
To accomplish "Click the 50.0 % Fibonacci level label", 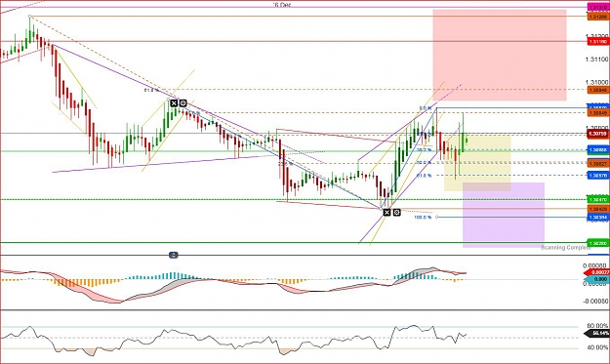I will coord(424,163).
